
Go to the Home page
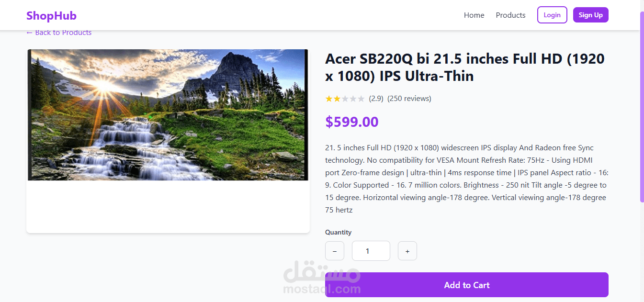[x=474, y=15]
